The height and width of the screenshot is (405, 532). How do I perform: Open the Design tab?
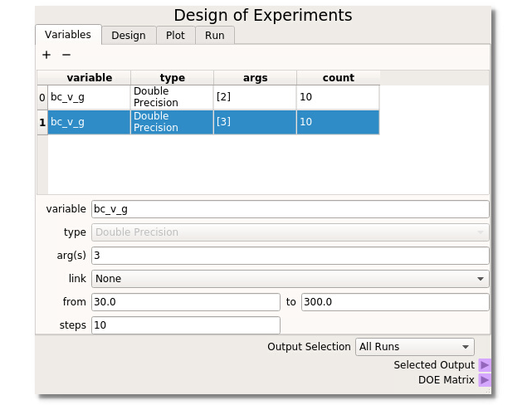point(128,35)
